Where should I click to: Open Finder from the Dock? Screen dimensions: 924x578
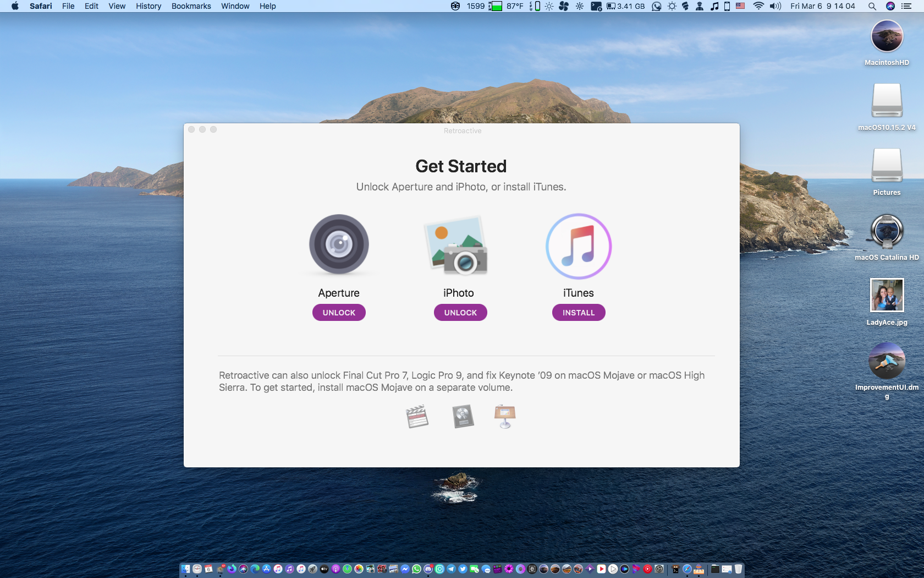(186, 569)
